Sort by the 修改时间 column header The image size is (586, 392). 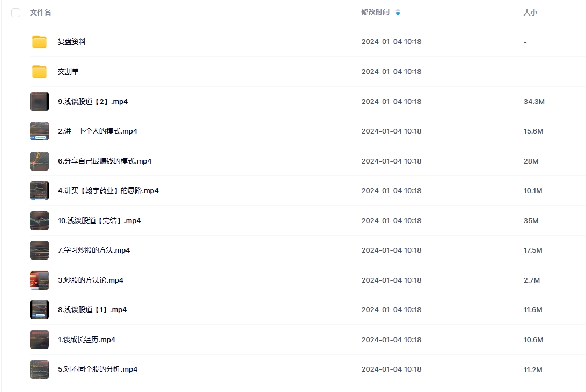click(375, 12)
